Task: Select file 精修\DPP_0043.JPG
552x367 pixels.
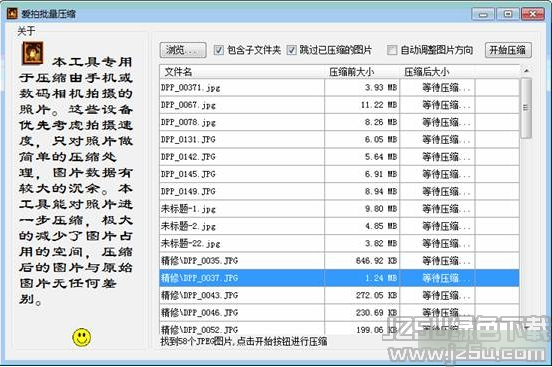Action: tap(339, 295)
